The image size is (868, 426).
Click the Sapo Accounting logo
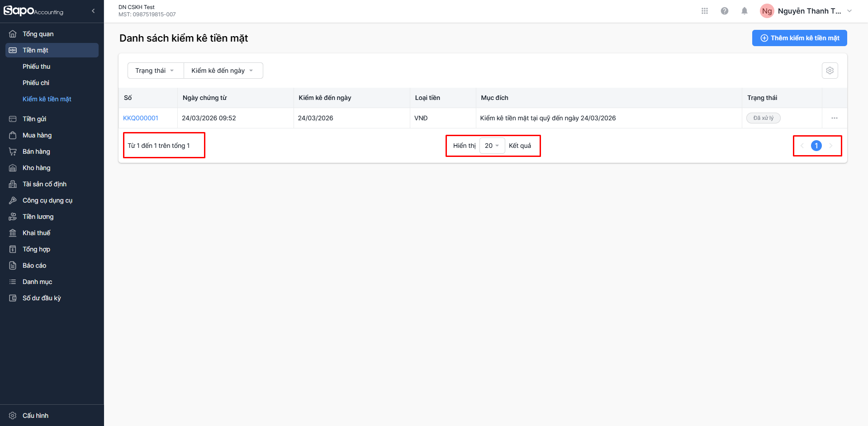coord(33,11)
